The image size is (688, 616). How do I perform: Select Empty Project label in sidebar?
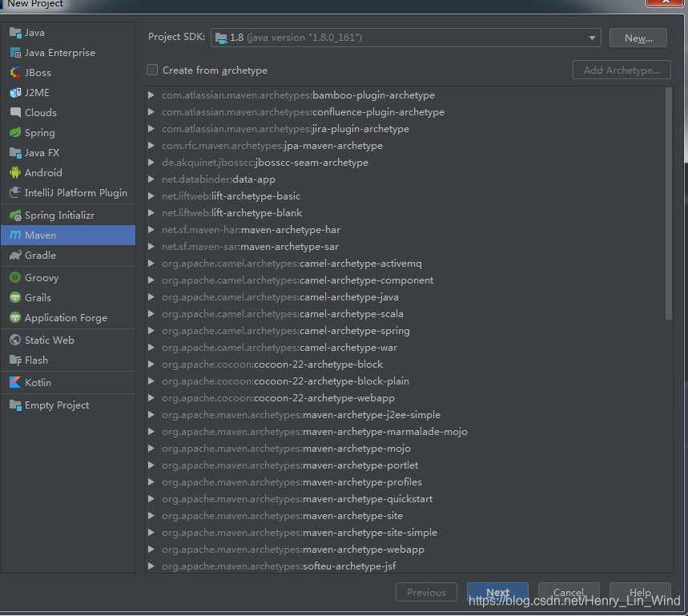pyautogui.click(x=57, y=405)
